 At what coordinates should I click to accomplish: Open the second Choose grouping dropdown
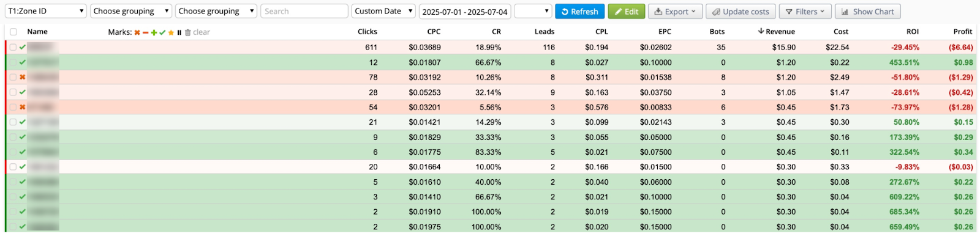pyautogui.click(x=216, y=11)
